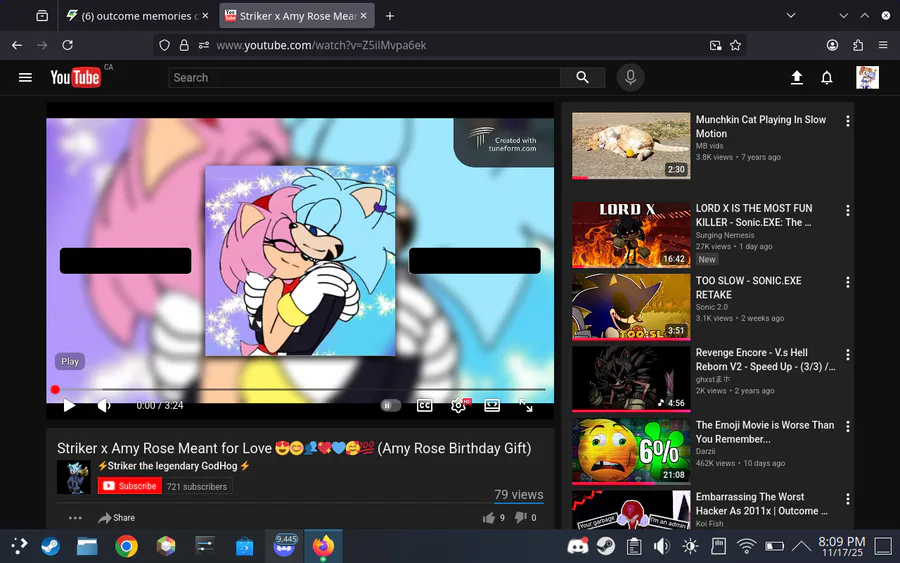Screen dimensions: 900x563
Task: Open Surging Nemesis channel link
Action: pos(725,235)
